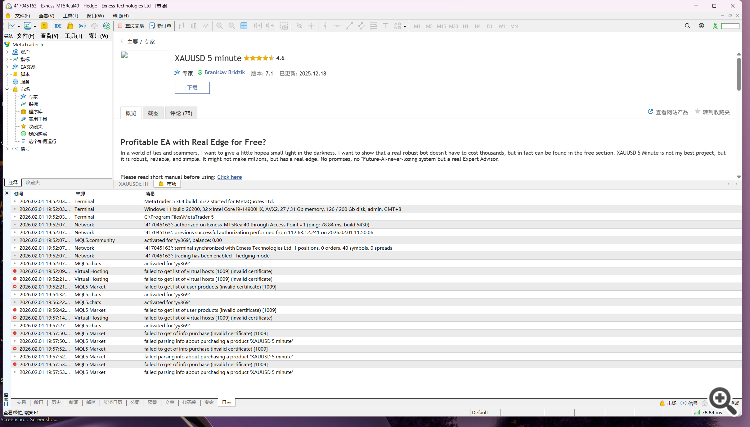Switch chart to line chart style

pos(206,26)
